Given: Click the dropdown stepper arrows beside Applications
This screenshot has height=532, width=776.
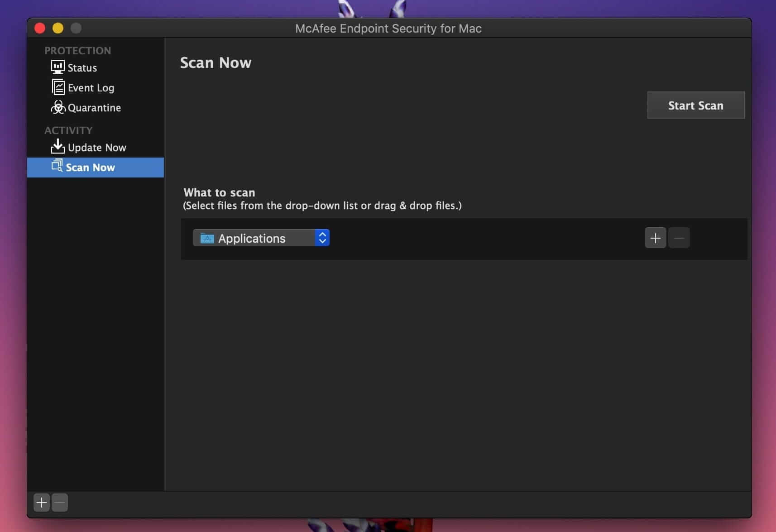Looking at the screenshot, I should (322, 238).
